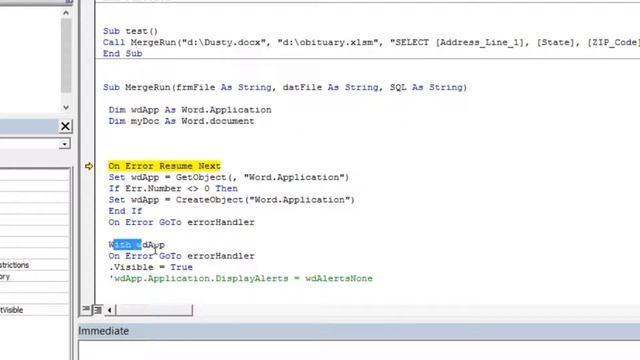Click the 'tVisible' property row
This screenshot has width=640, height=360.
tap(34, 310)
